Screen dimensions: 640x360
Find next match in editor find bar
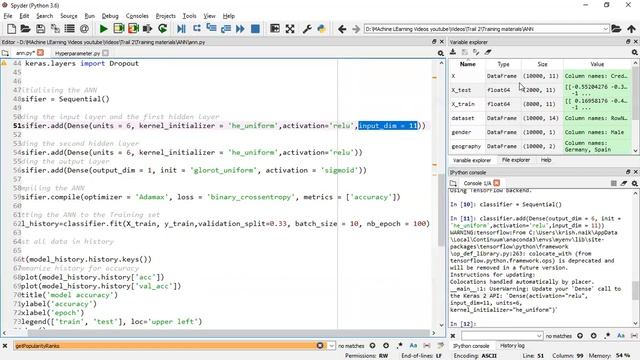click(x=386, y=346)
